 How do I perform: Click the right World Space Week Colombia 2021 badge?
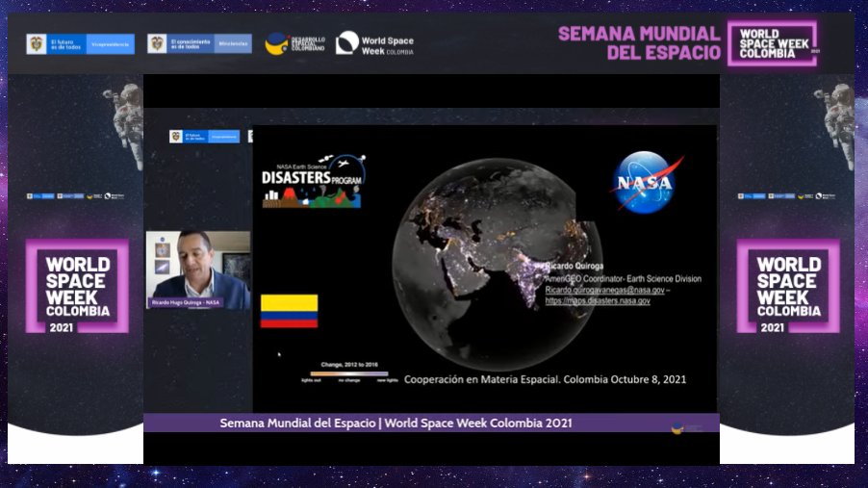(788, 287)
